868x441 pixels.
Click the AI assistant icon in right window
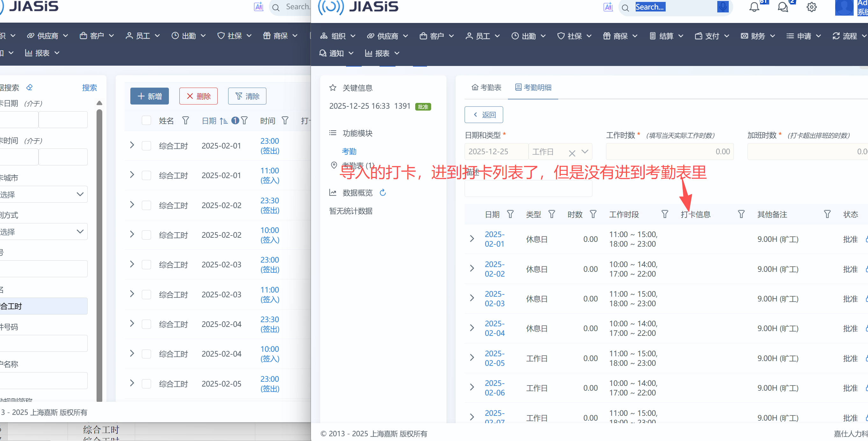click(x=608, y=7)
